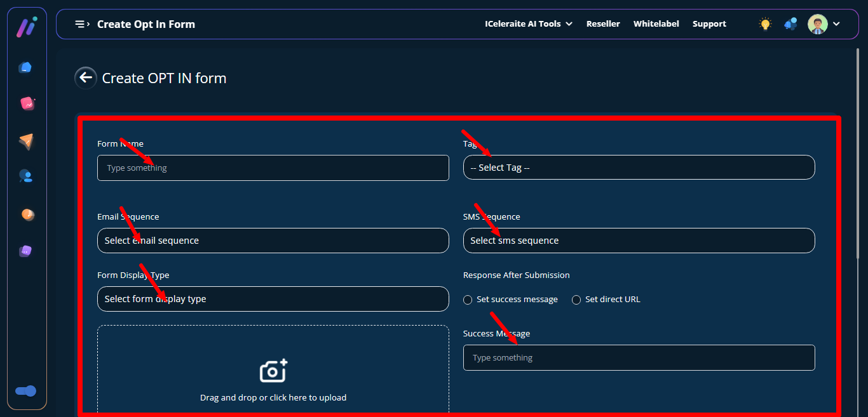Click the blue pentagon sidebar icon
This screenshot has height=417, width=868.
pos(25,67)
